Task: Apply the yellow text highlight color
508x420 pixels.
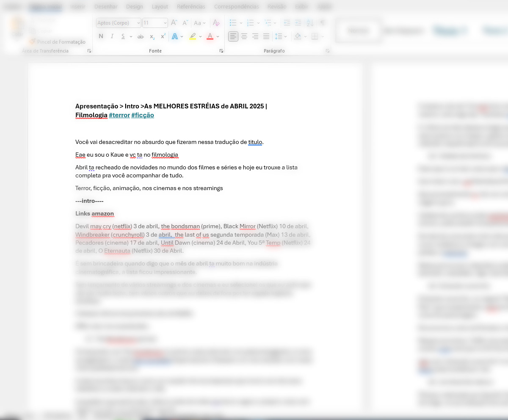Action: 193,36
